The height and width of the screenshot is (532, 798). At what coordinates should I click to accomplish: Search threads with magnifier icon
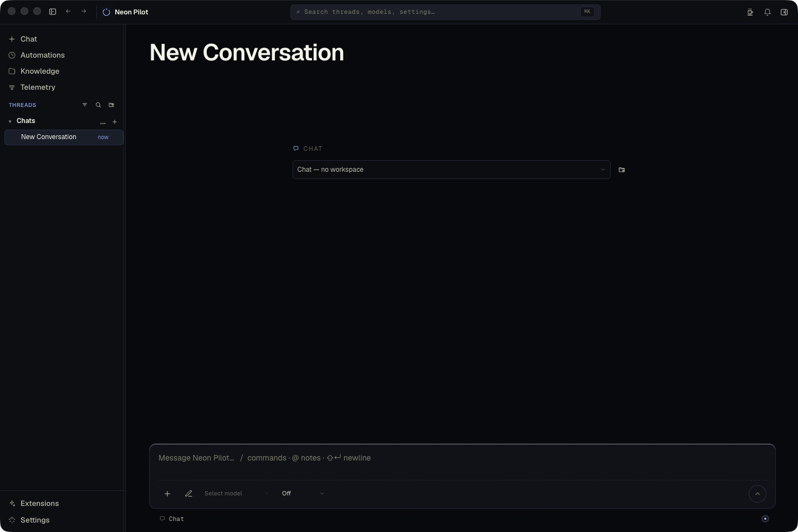coord(98,105)
